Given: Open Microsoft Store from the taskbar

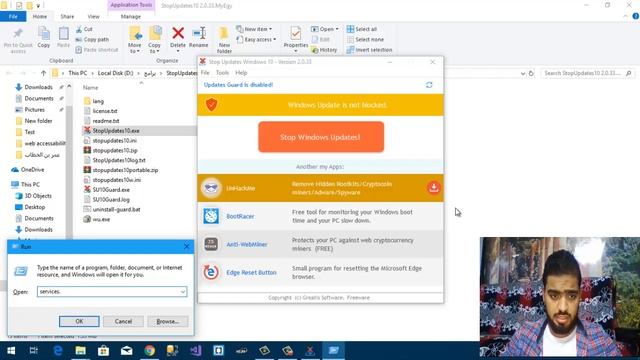Looking at the screenshot, I should pyautogui.click(x=103, y=351).
